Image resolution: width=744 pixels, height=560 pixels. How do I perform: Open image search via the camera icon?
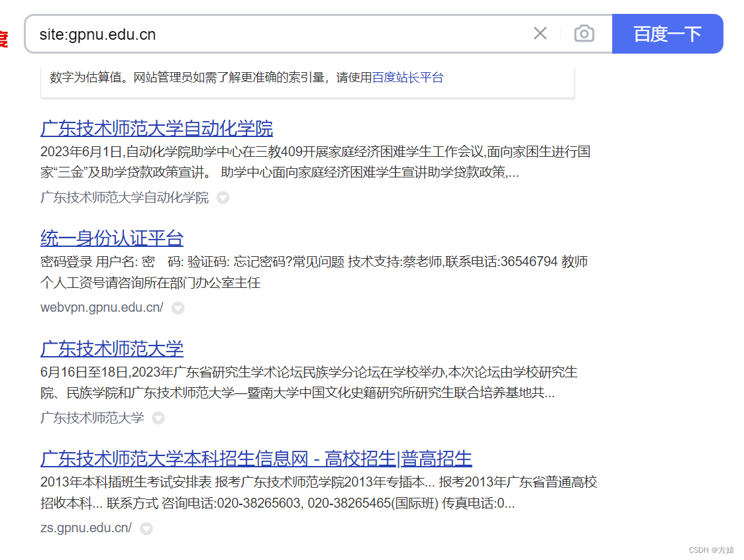pyautogui.click(x=584, y=34)
